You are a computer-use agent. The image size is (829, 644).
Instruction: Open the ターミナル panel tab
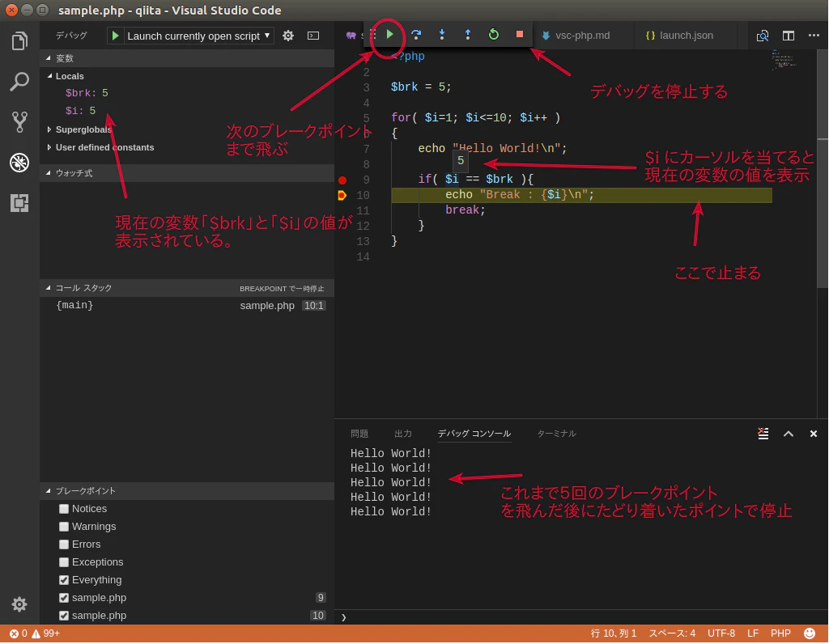(556, 434)
